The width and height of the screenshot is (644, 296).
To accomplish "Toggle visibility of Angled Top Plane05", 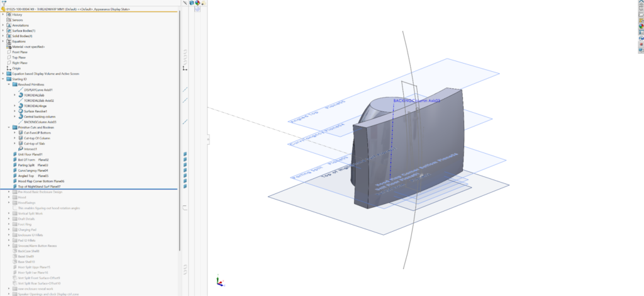I will 186,176.
